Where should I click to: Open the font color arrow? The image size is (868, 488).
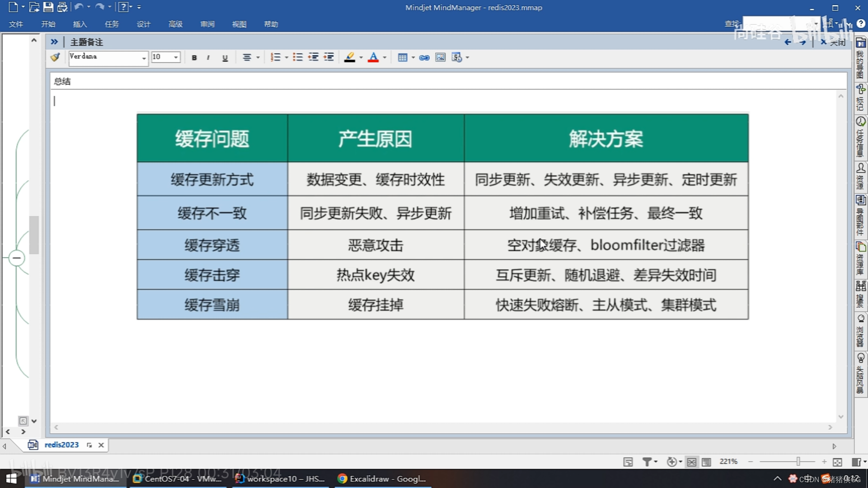point(385,57)
